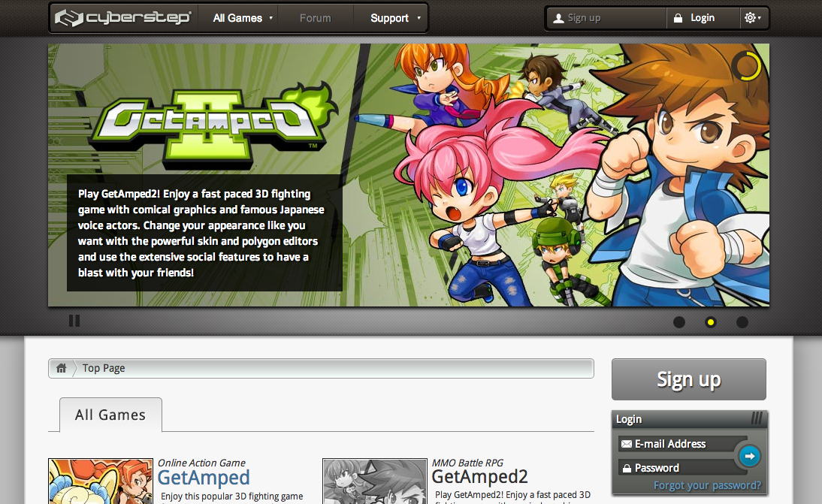The image size is (822, 504).
Task: Click the home icon in the breadcrumb
Action: pos(61,368)
